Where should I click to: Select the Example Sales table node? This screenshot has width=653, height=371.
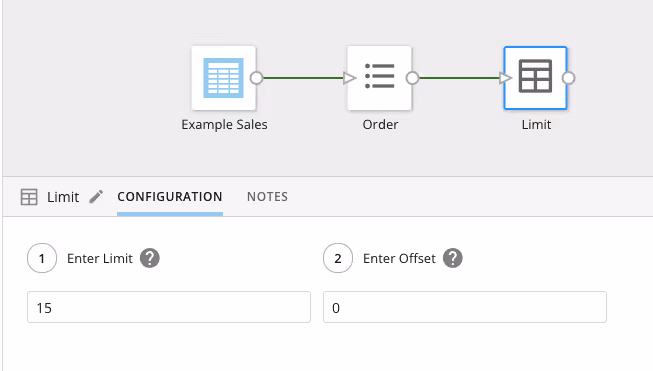224,78
